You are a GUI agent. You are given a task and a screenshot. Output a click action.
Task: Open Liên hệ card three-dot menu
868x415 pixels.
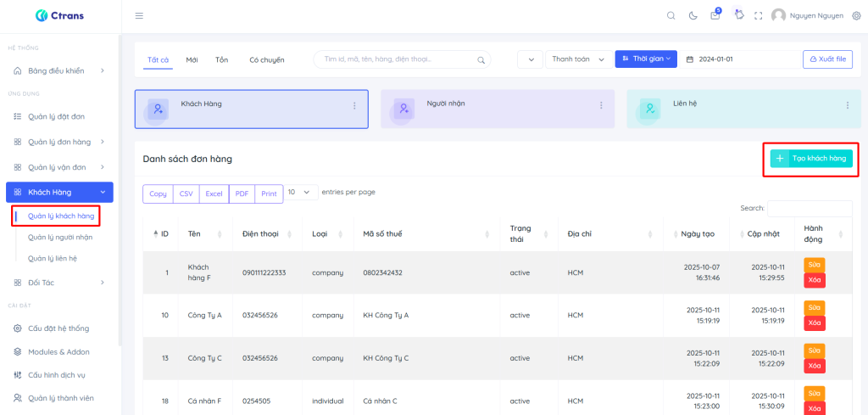point(847,105)
